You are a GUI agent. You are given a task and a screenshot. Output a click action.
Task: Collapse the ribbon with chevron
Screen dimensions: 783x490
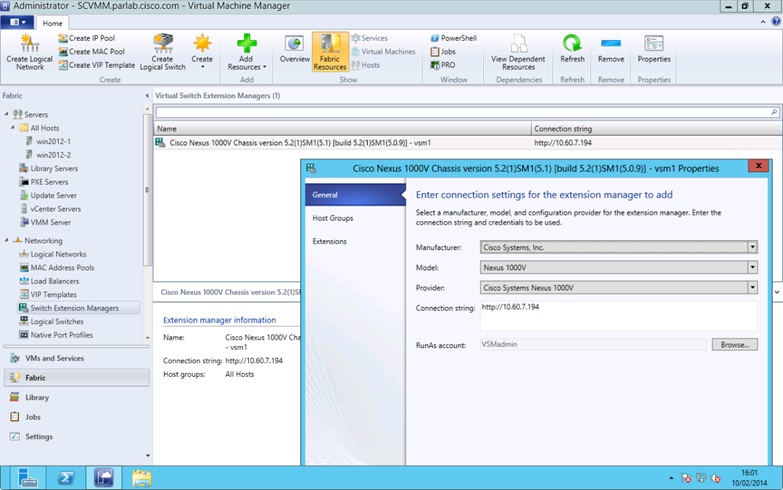(x=763, y=21)
